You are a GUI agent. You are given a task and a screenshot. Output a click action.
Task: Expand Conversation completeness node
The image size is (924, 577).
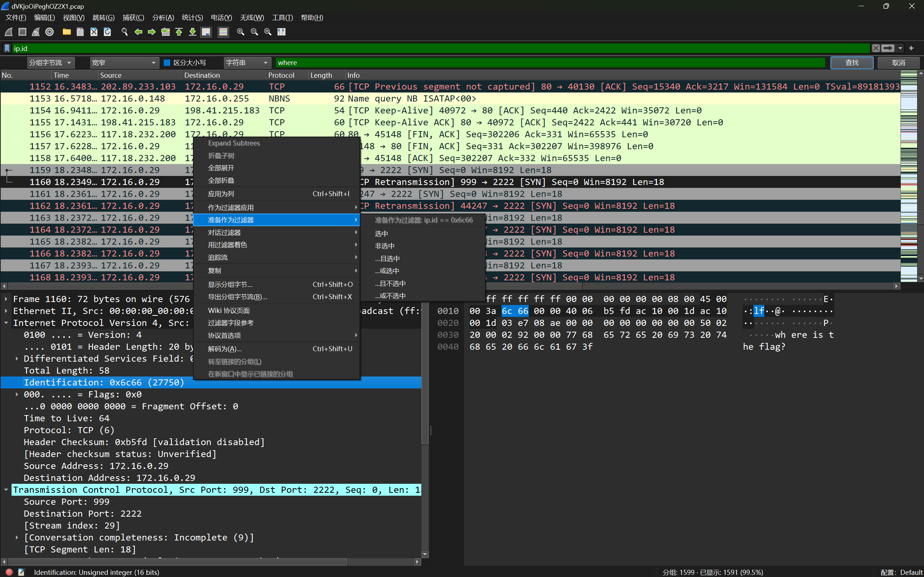click(x=17, y=538)
